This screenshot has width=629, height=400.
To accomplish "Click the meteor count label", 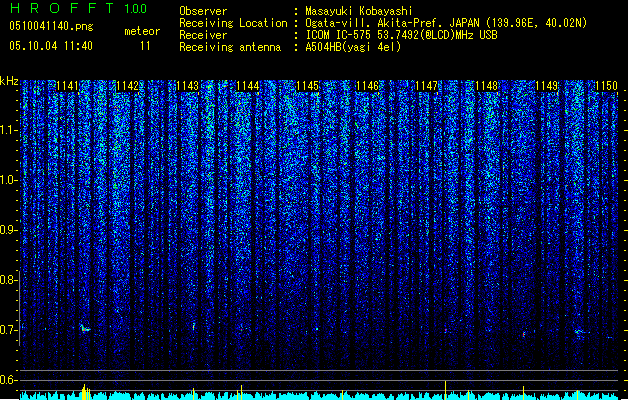I will 142,31.
